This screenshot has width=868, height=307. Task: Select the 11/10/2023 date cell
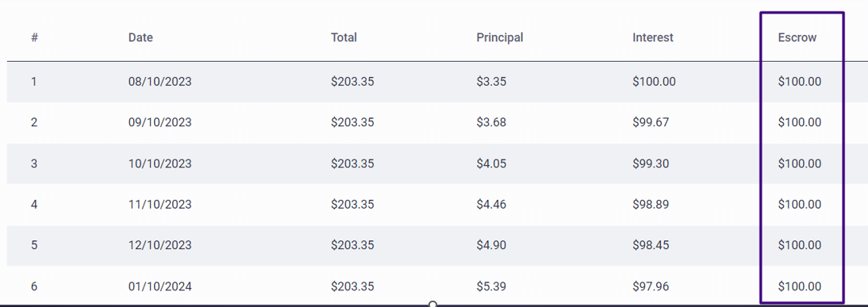(x=160, y=205)
